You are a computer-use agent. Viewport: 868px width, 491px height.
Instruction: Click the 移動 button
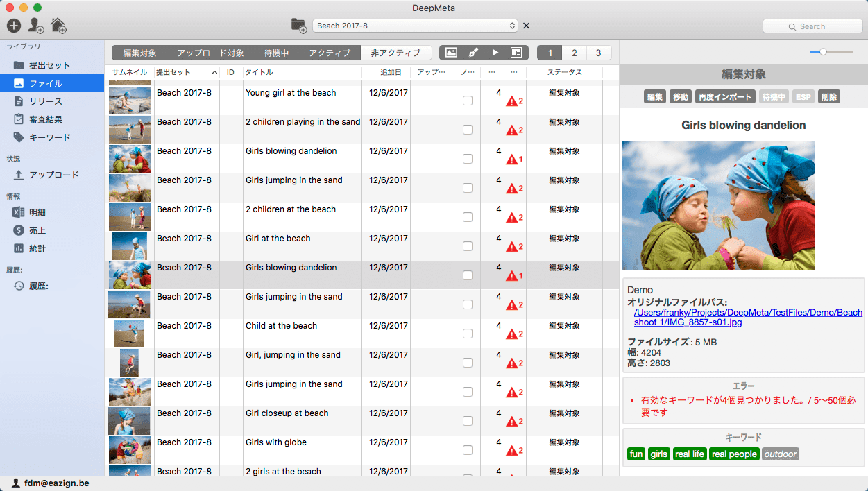[x=680, y=96]
